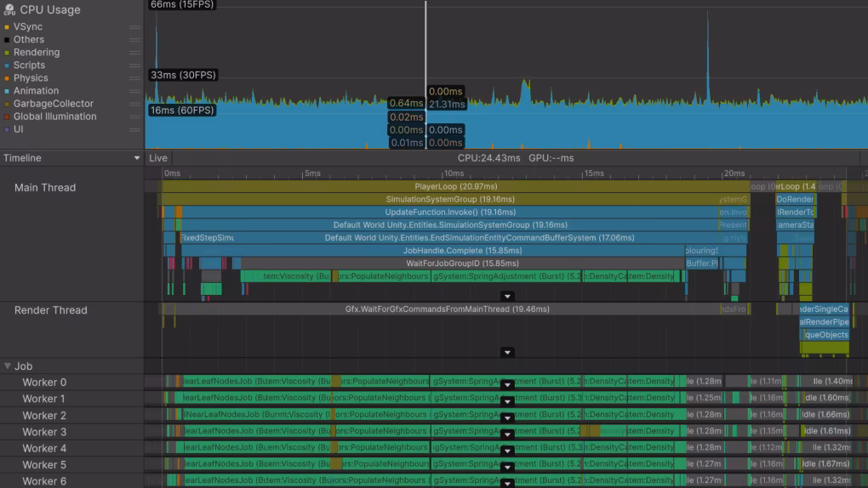Collapse the Job thread group

(7, 366)
